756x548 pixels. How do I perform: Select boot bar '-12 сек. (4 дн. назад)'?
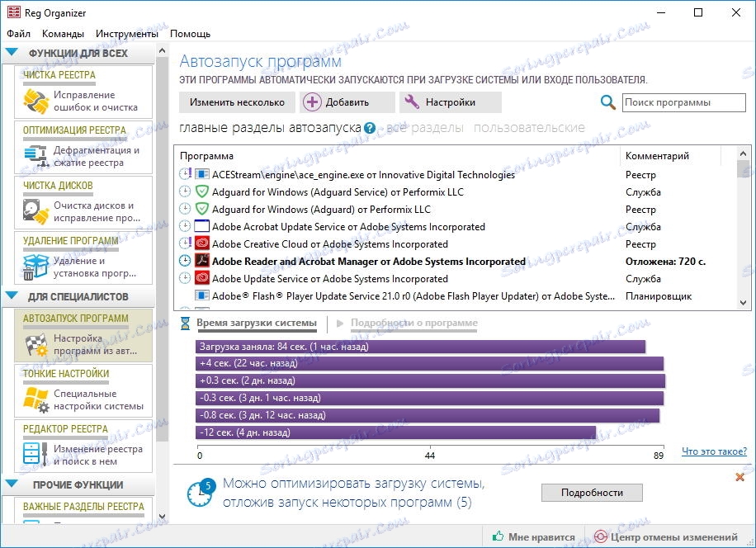396,432
